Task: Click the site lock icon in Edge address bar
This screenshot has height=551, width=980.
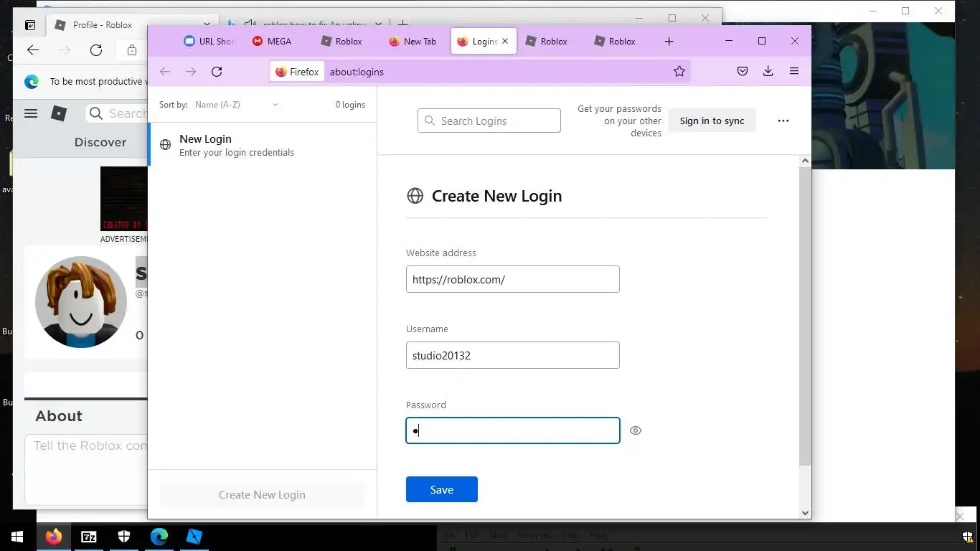Action: coord(131,50)
